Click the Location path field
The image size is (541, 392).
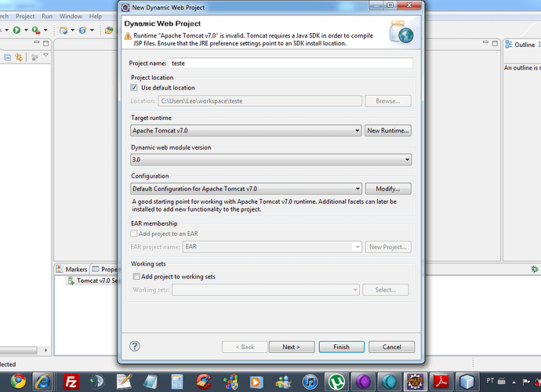tap(260, 101)
